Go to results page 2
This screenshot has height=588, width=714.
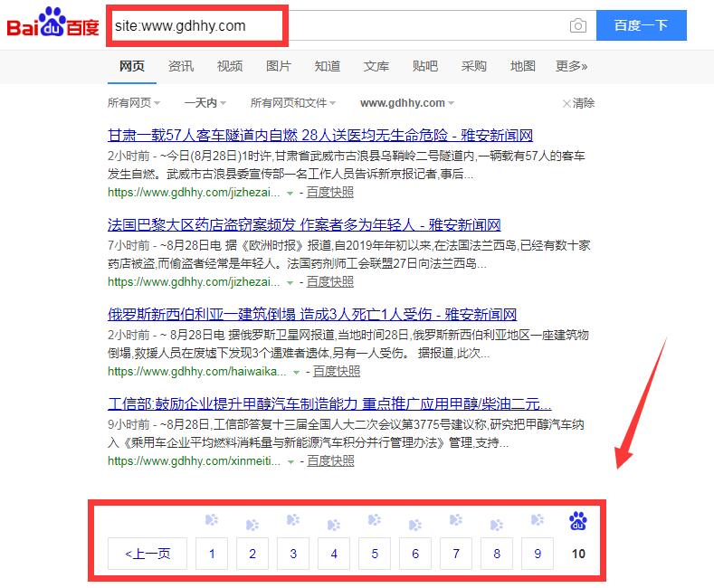tap(252, 554)
